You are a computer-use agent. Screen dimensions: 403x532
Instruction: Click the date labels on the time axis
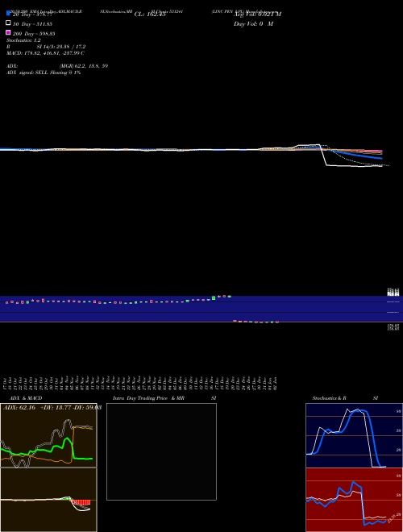141,383
